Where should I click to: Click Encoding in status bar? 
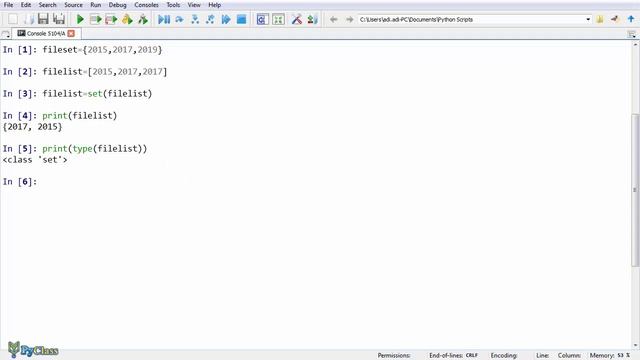tap(504, 356)
